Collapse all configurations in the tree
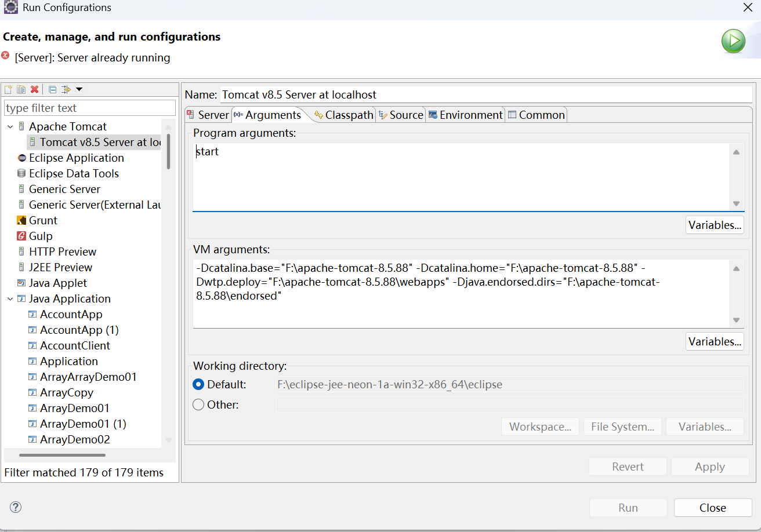Viewport: 761px width, 532px height. click(x=52, y=89)
